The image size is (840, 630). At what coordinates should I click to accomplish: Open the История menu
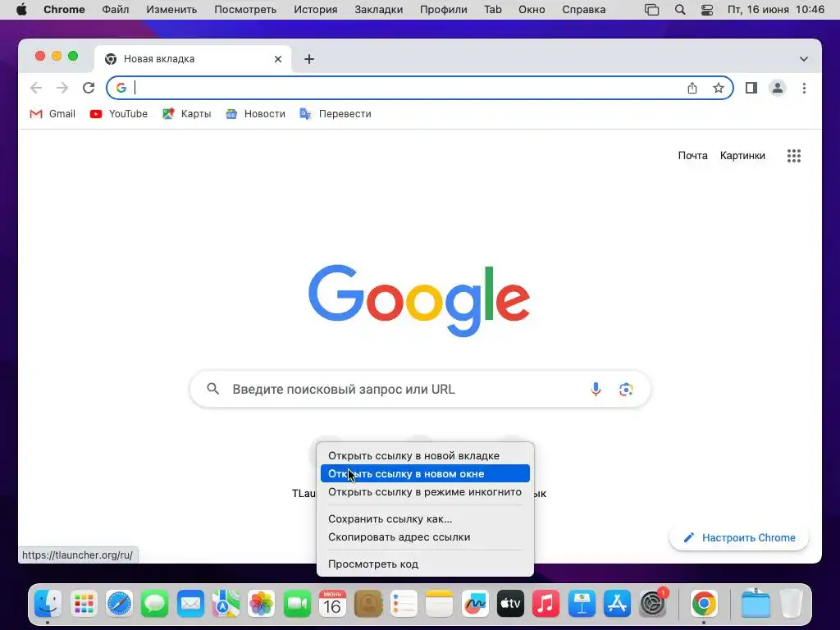[x=316, y=10]
